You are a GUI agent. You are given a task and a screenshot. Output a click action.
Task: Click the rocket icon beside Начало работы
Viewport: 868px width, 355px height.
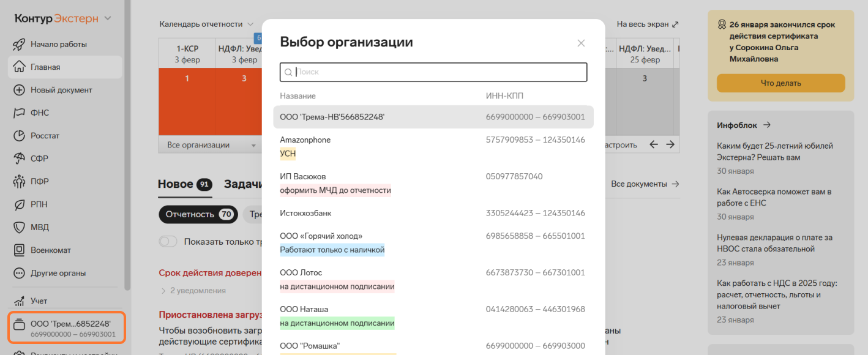coord(19,44)
